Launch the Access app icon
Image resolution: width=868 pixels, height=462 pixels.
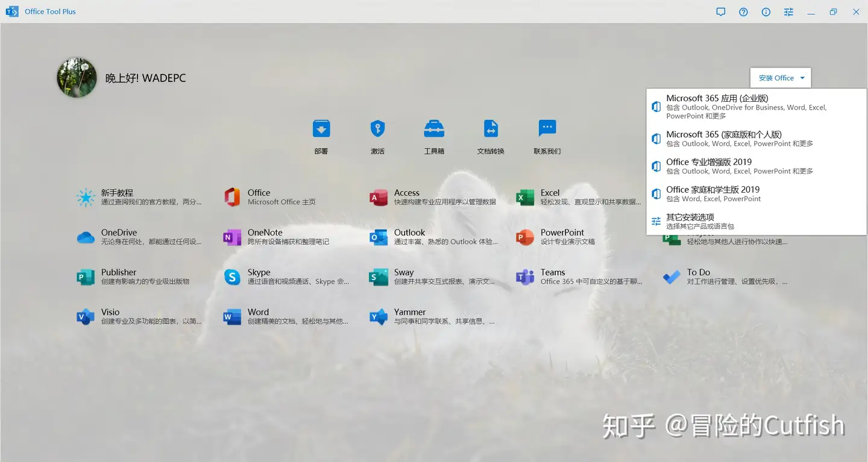pos(379,198)
